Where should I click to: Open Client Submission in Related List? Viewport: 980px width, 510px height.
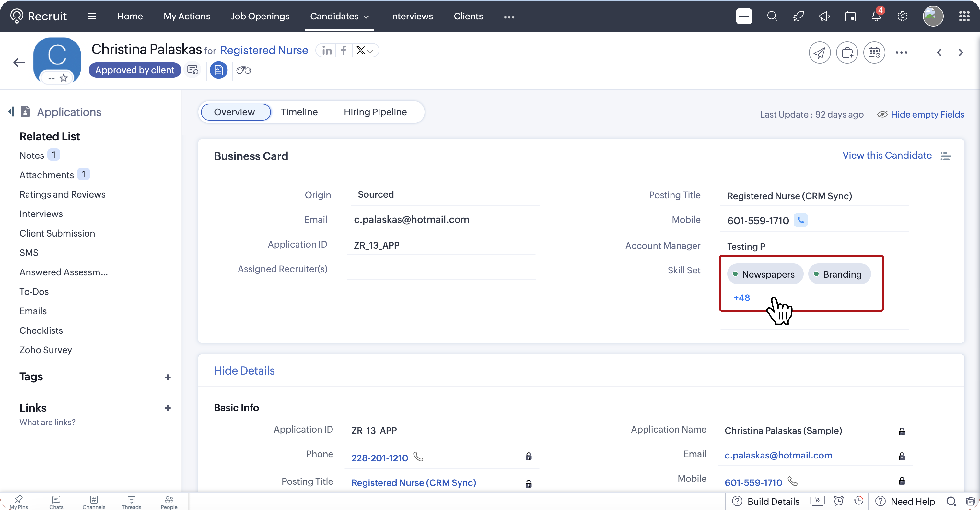click(57, 233)
